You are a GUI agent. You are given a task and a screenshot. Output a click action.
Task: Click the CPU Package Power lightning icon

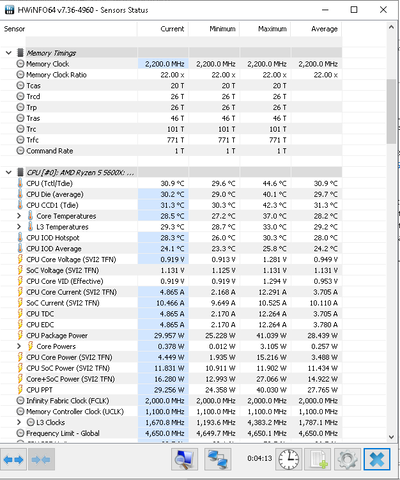(20, 335)
